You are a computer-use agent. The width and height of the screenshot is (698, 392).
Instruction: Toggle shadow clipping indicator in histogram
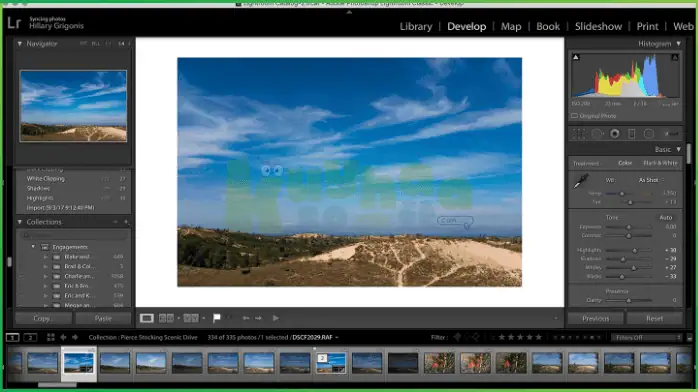(x=576, y=57)
